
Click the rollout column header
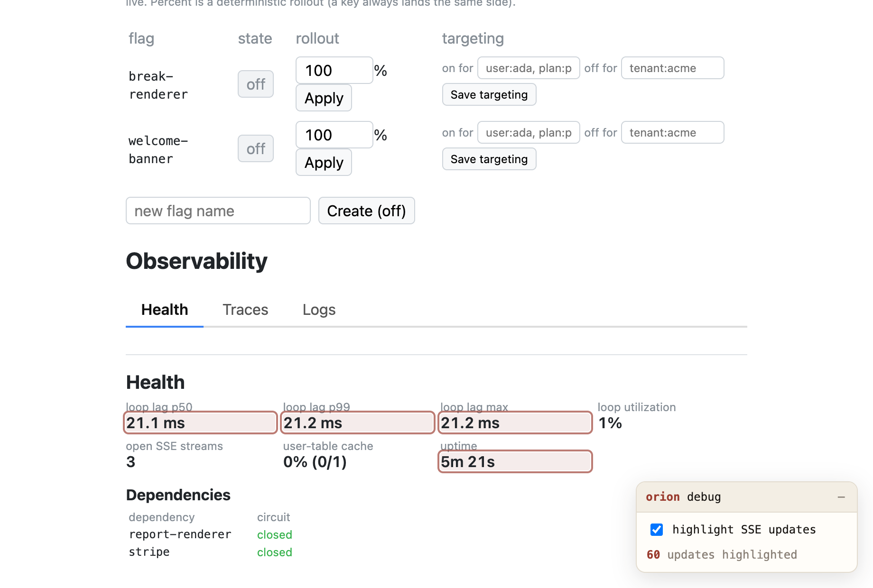pos(317,38)
